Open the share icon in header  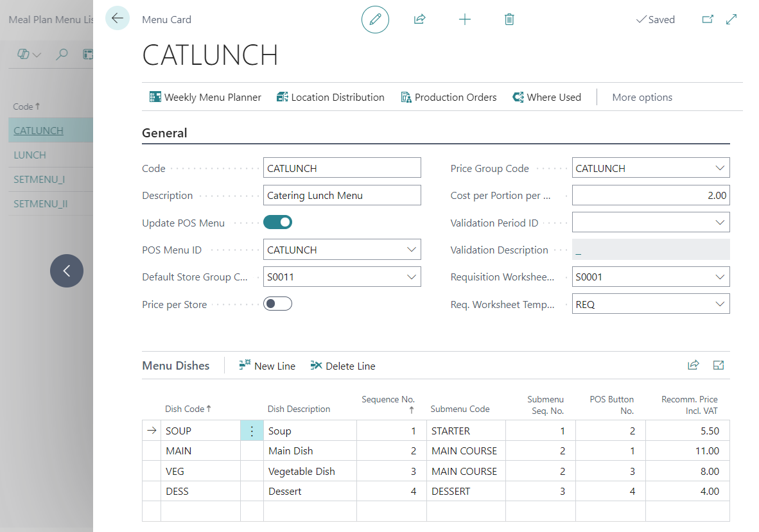click(x=420, y=19)
